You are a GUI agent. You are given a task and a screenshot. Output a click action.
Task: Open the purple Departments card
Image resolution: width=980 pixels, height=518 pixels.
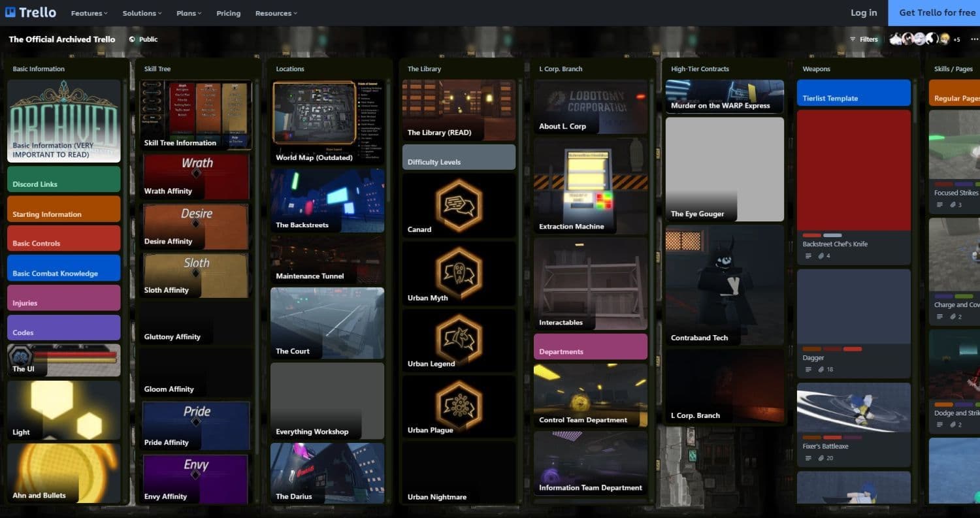coord(590,347)
